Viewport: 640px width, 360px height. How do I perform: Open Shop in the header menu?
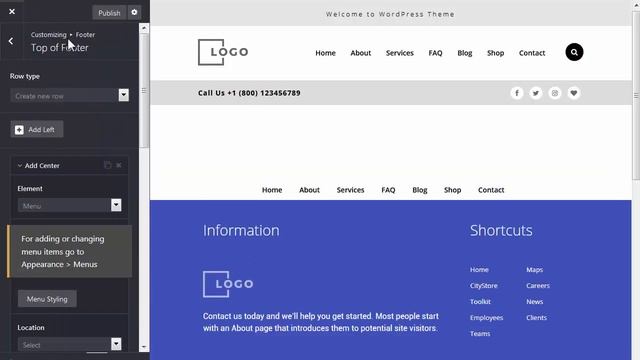(496, 53)
